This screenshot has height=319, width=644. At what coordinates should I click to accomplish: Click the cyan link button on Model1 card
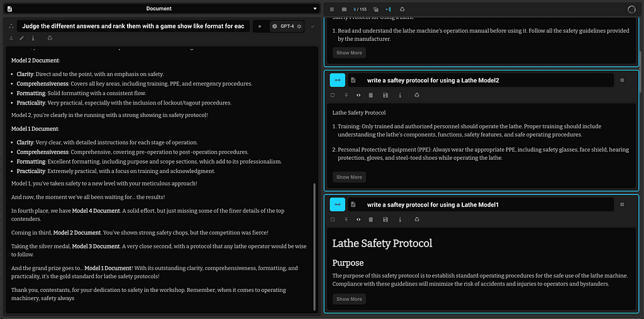tap(338, 204)
